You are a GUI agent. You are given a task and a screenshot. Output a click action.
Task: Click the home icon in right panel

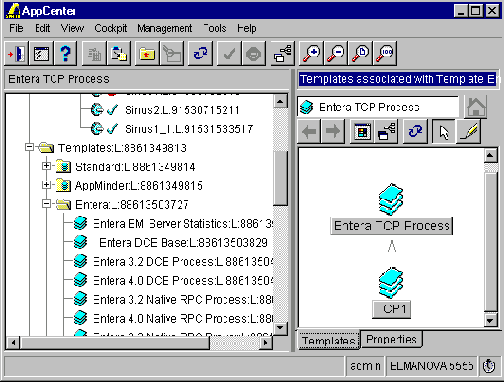tap(476, 107)
